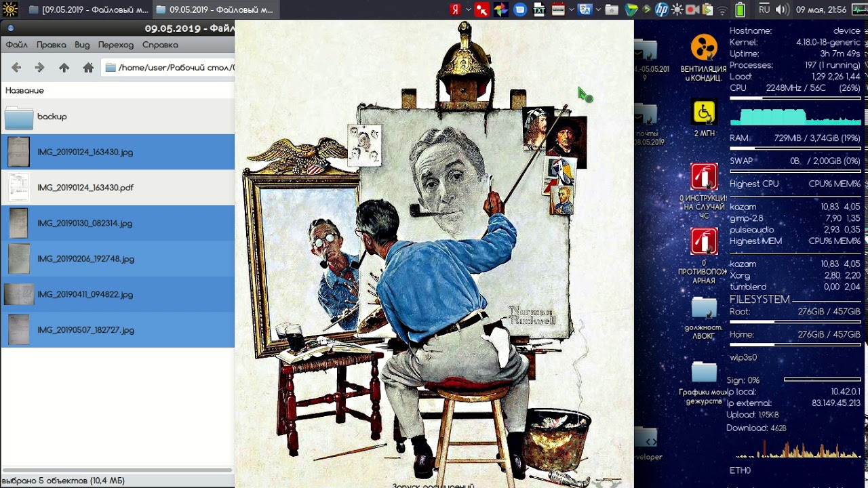Open the должност. ЛВОКГ desktop folder

(x=704, y=317)
